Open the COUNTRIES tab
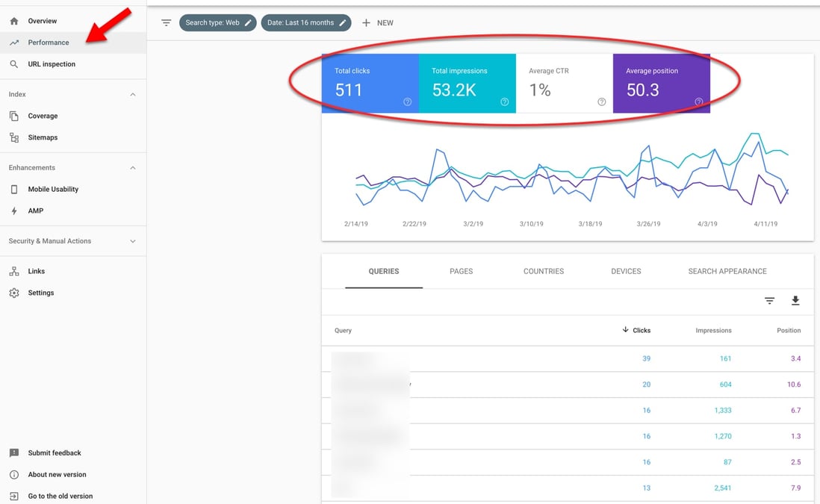 click(543, 271)
